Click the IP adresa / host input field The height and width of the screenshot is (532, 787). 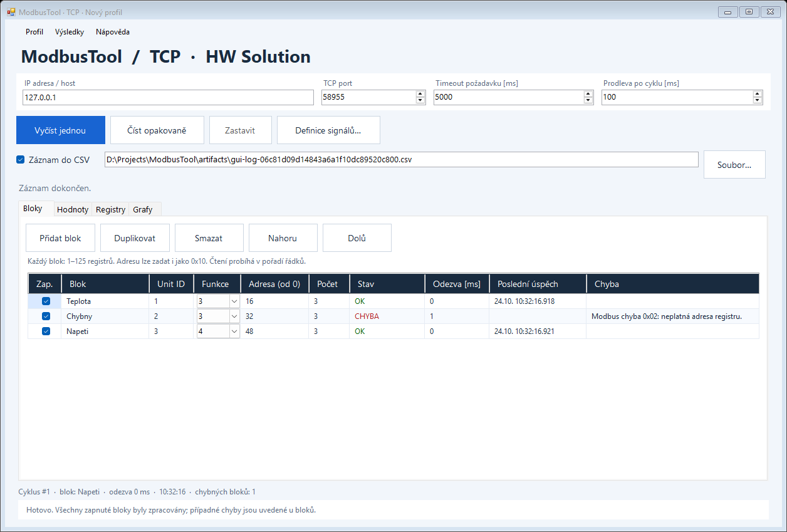click(168, 97)
